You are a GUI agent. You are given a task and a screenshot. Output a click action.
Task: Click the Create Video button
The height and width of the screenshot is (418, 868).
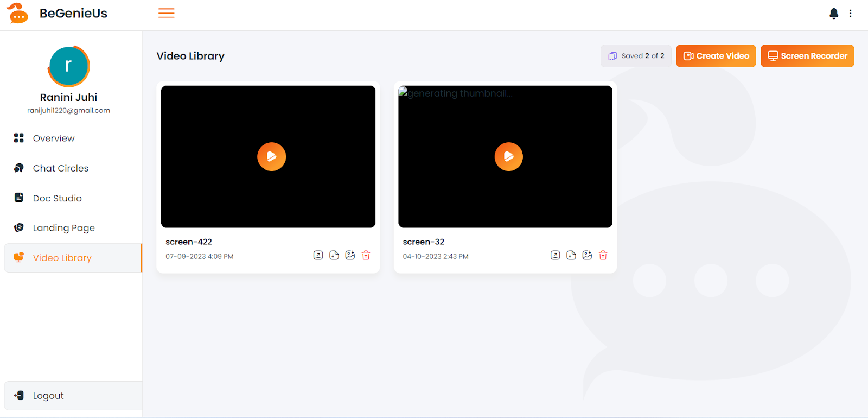pos(716,56)
